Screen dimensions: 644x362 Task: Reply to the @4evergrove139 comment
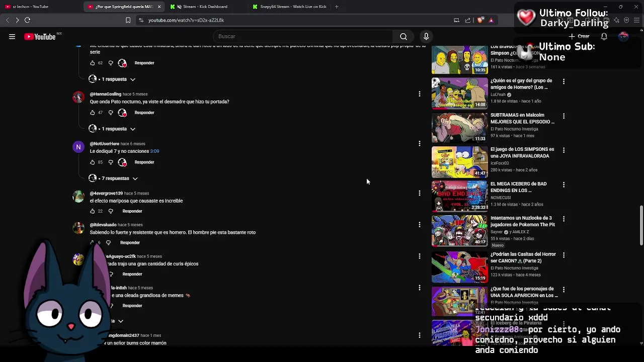tap(132, 211)
